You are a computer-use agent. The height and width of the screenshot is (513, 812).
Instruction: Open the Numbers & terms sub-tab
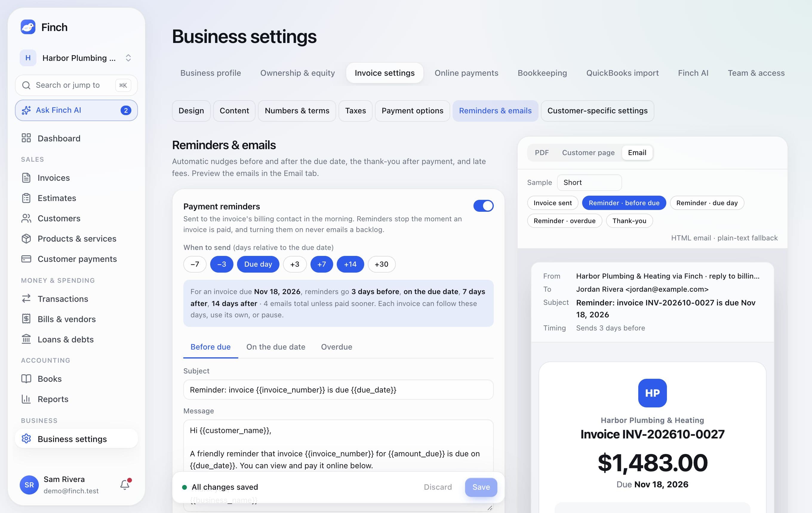(x=297, y=111)
